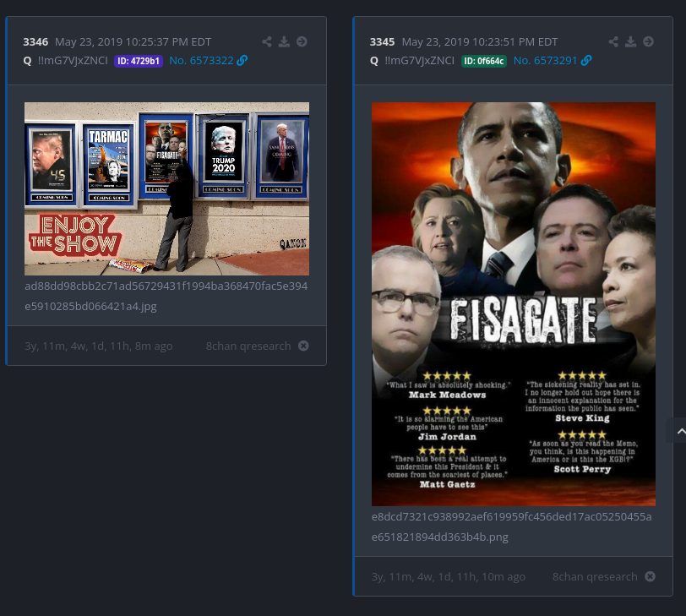Click the Q !!mG7VJxZNCI tripcode on post 3346
686x616 pixels.
tap(65, 61)
